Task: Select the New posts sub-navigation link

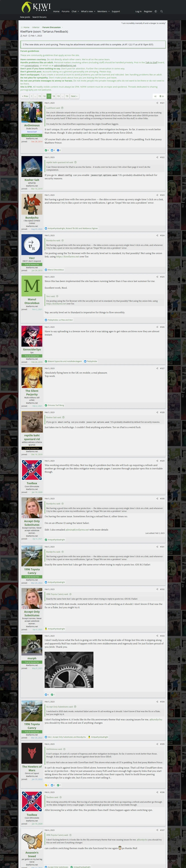Action: 25,17
